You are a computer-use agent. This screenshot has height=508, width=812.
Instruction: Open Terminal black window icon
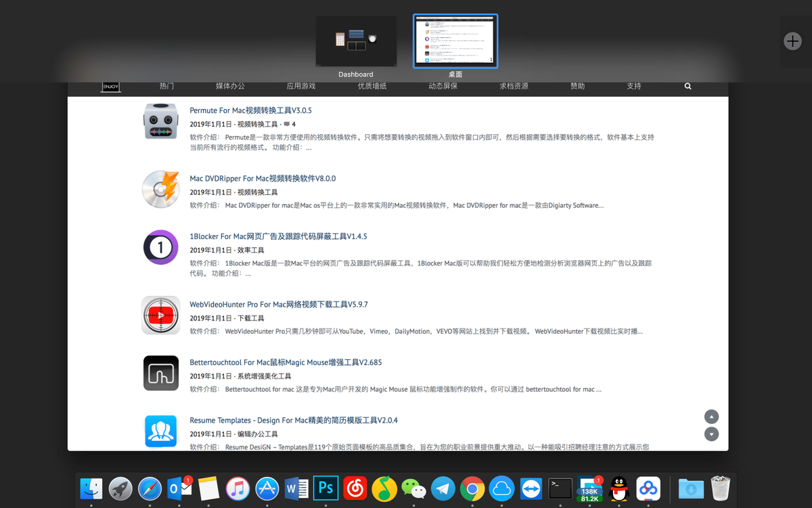coord(560,488)
